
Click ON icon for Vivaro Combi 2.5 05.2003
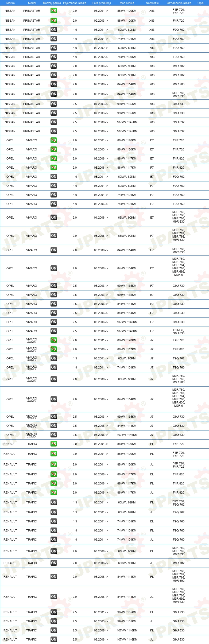pos(54,417)
